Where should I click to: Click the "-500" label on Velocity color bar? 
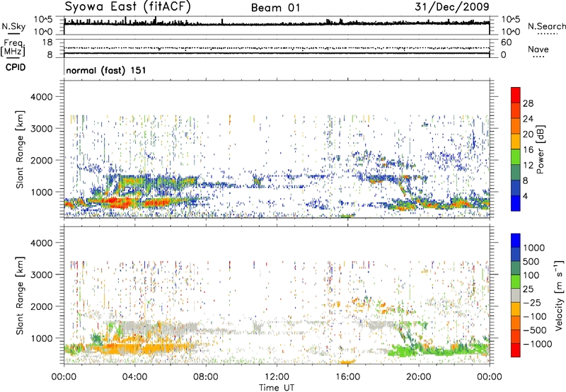pos(534,330)
